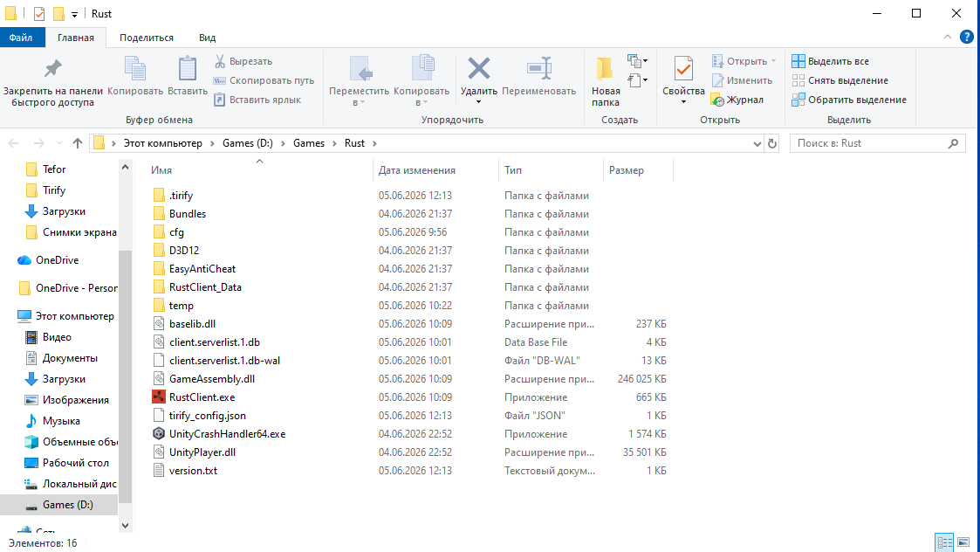Switch to the Главная tab
Screen dimensions: 980x552
[76, 38]
